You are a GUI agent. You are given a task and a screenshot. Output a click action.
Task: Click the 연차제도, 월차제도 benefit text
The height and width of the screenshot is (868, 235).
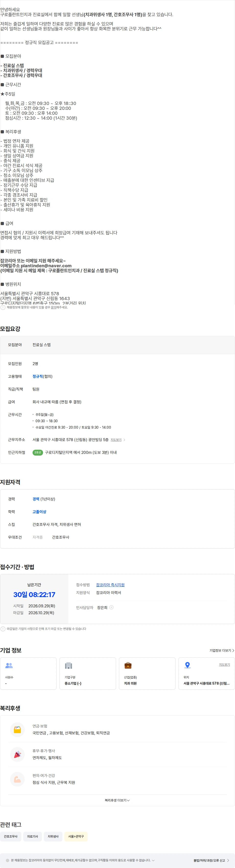coord(47,758)
